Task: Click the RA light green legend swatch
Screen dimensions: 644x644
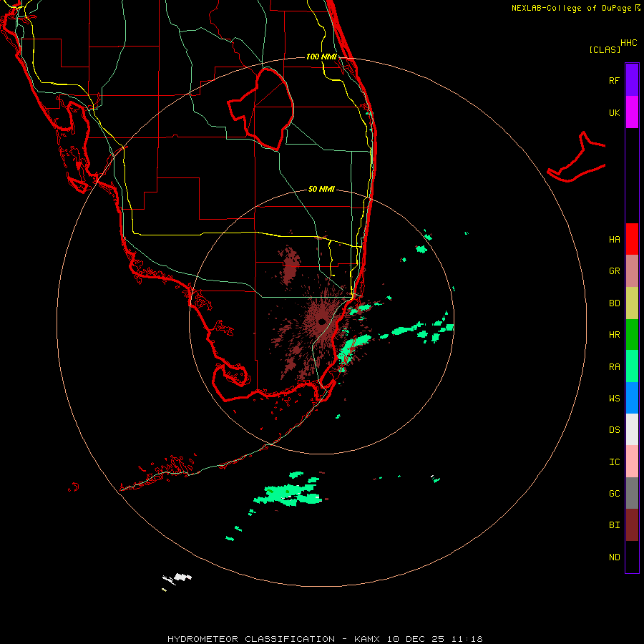Action: point(632,366)
